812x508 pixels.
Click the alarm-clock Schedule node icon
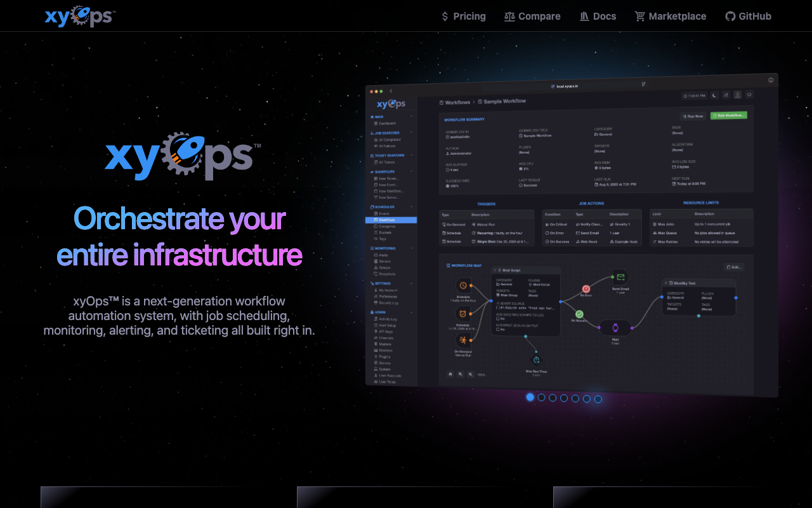[x=463, y=314]
